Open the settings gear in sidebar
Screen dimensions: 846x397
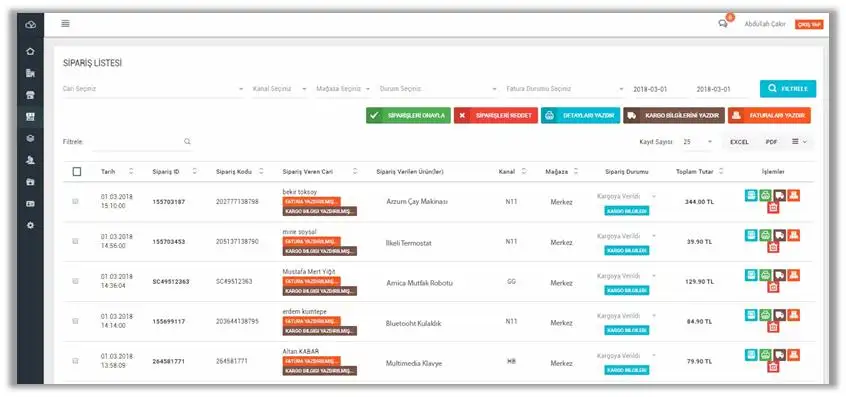[x=30, y=225]
